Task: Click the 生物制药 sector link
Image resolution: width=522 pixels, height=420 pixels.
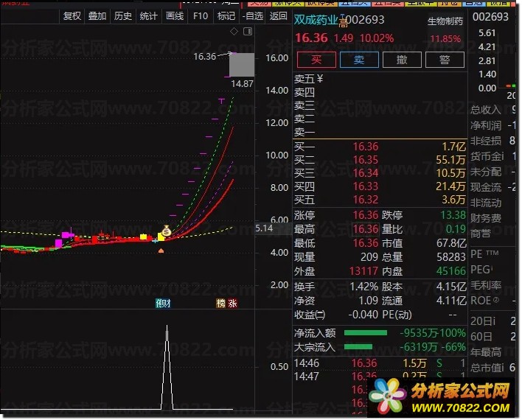Action: tap(445, 21)
